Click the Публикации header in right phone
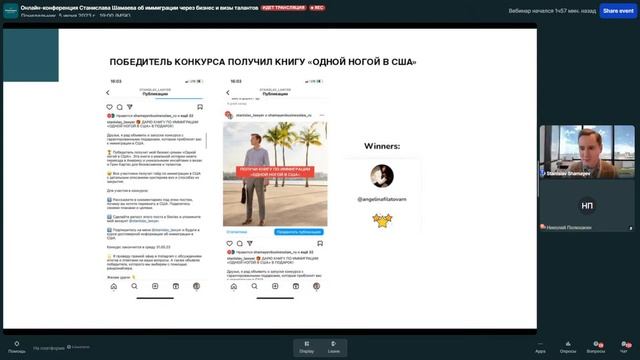This screenshot has width=640, height=360. click(x=275, y=94)
